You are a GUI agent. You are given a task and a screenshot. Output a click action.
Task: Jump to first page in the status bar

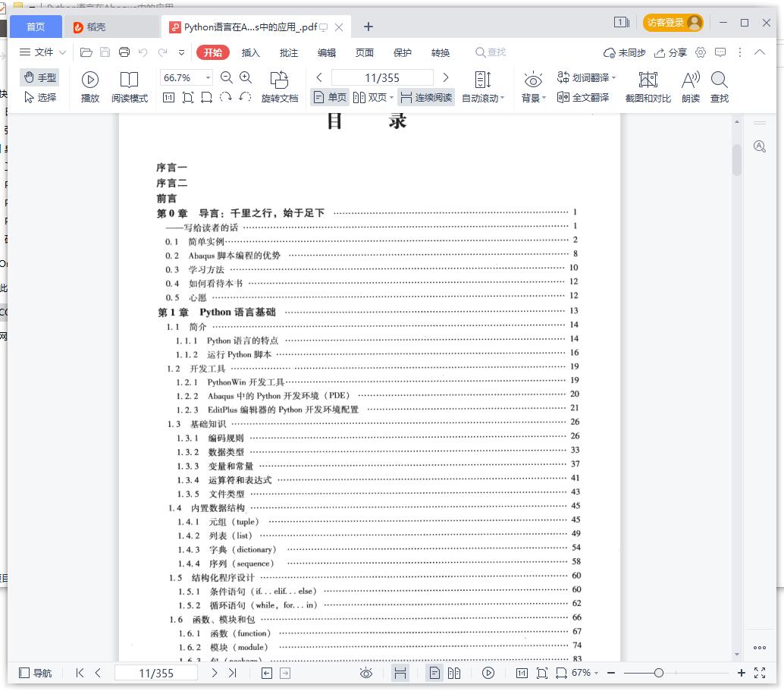pos(80,673)
